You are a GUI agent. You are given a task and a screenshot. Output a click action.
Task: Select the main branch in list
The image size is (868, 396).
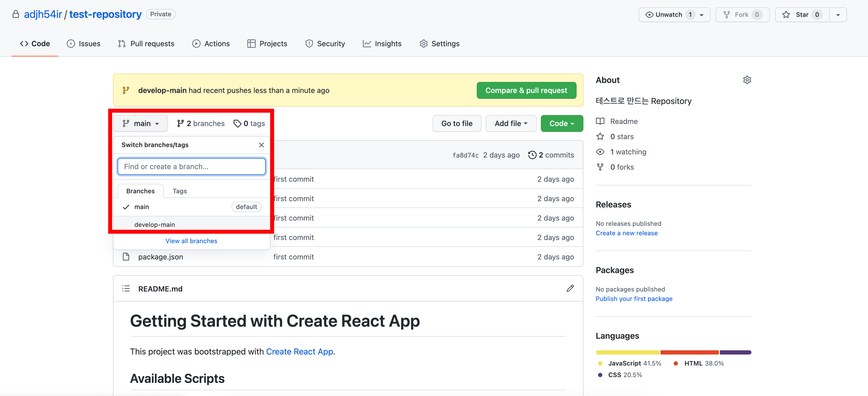tap(191, 207)
